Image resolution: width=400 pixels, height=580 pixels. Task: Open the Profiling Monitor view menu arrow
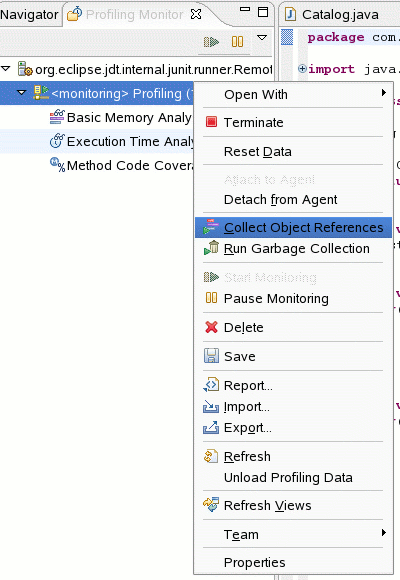(262, 37)
